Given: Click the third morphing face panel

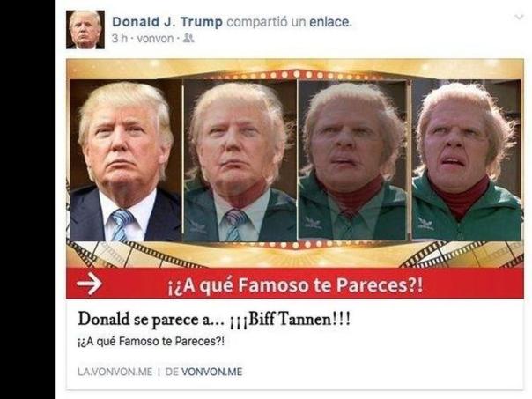Looking at the screenshot, I should tap(353, 159).
